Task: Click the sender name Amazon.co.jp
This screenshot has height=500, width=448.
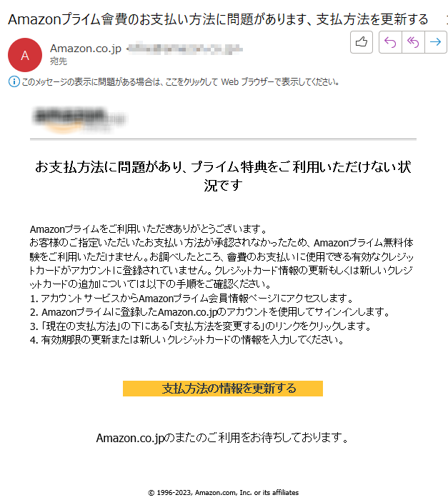Action: 86,49
